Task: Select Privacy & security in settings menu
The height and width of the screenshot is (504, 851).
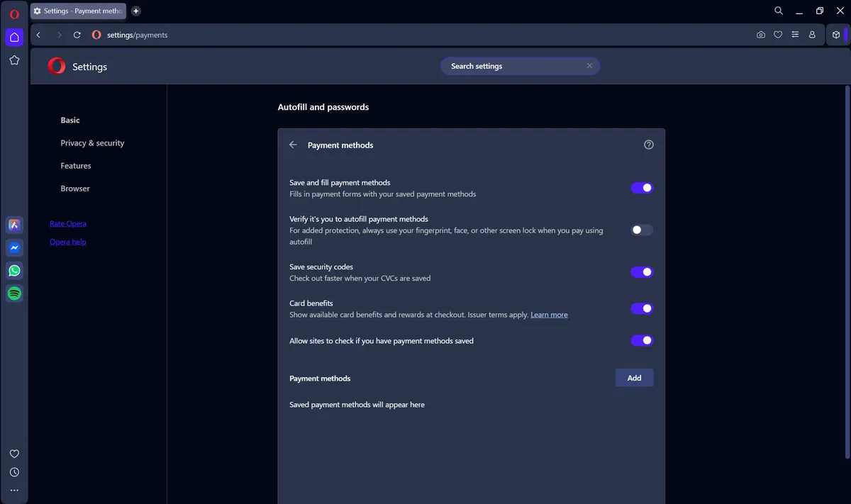Action: 92,143
